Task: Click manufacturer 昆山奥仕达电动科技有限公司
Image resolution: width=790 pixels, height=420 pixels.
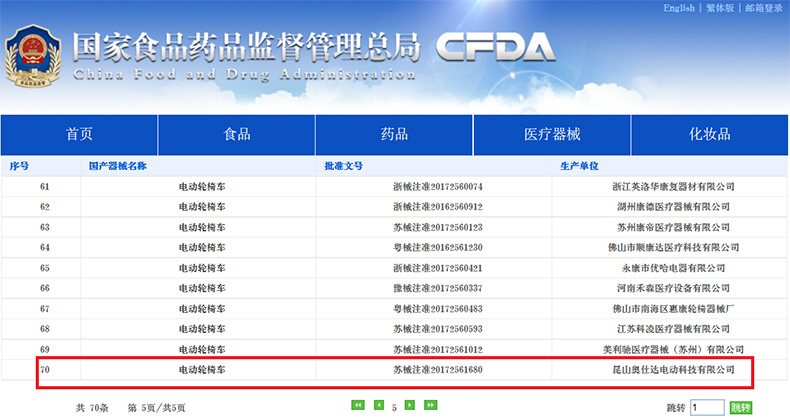Action: (673, 370)
